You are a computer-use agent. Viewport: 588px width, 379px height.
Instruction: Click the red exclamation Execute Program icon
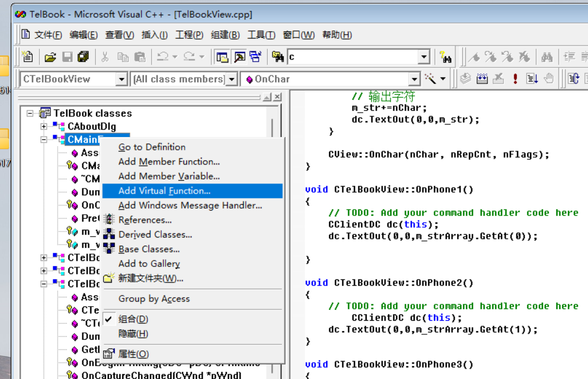point(515,79)
